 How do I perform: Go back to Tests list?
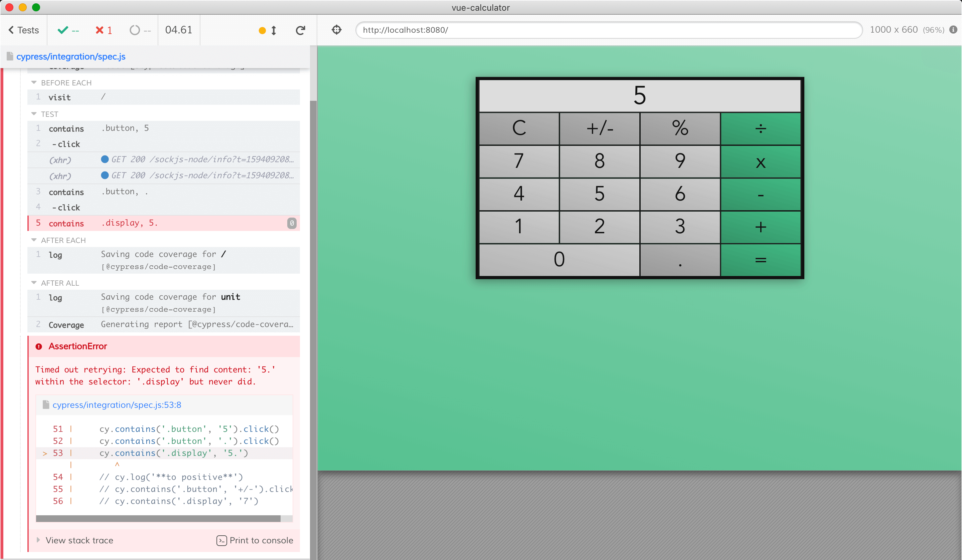tap(24, 30)
